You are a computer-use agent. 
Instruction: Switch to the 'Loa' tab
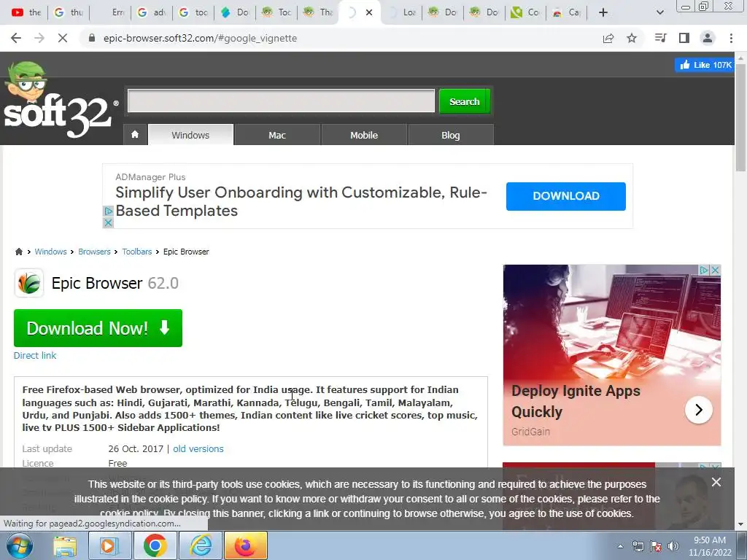pyautogui.click(x=401, y=12)
